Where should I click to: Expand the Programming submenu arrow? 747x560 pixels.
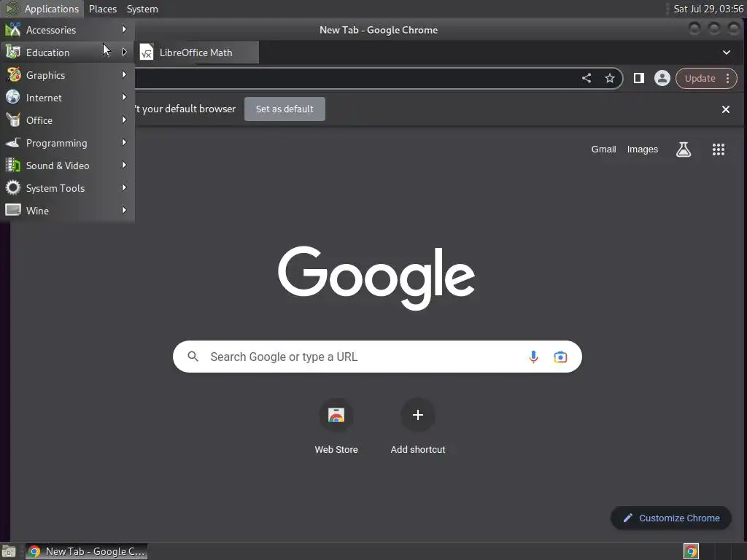point(124,142)
